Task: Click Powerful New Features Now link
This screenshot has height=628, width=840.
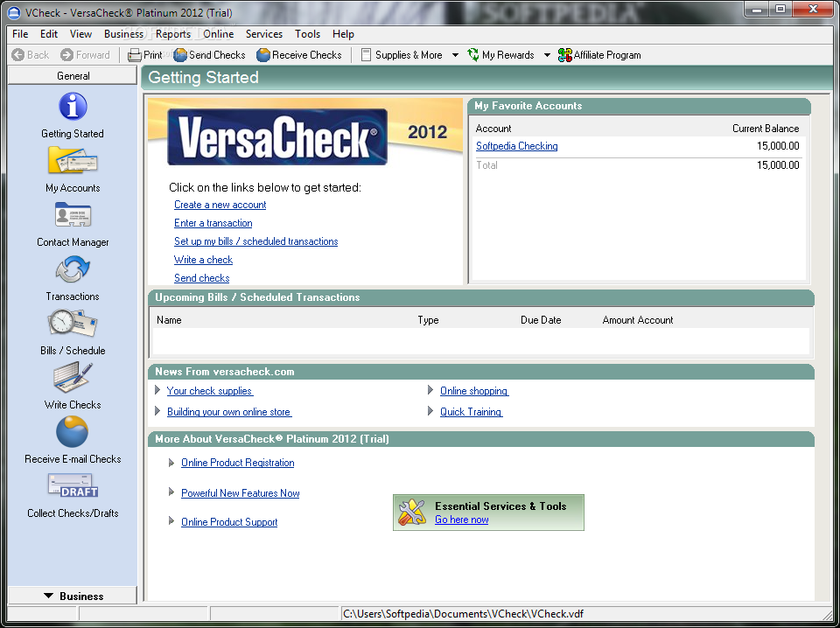Action: pyautogui.click(x=241, y=493)
